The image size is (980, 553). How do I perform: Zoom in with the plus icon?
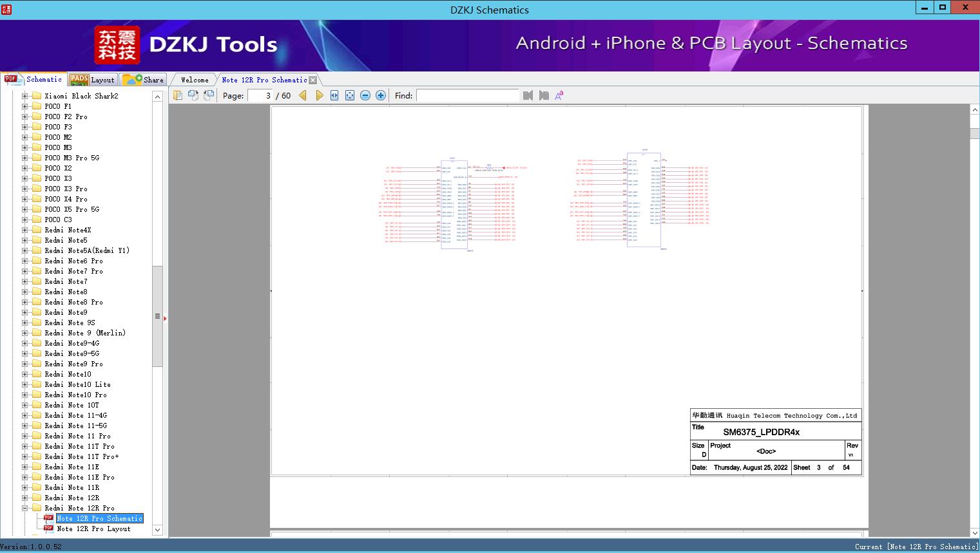point(381,95)
